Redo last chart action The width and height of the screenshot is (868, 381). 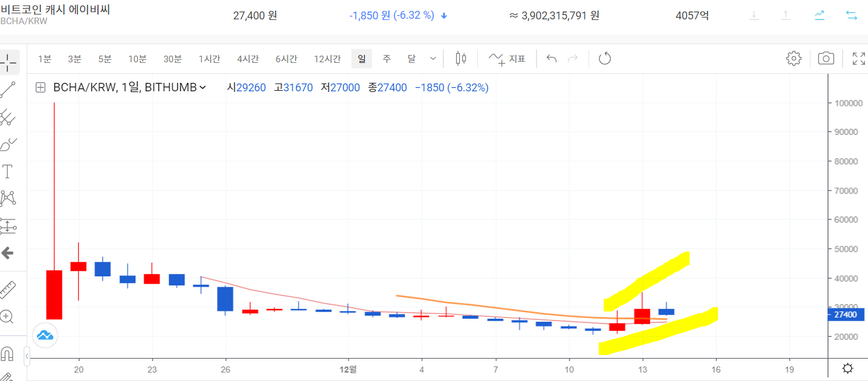tap(573, 59)
